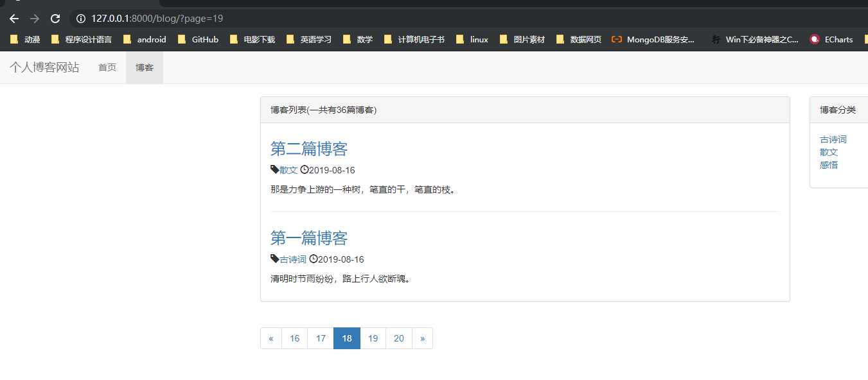Image resolution: width=868 pixels, height=380 pixels.
Task: Open the 数据网页 bookmark folder
Action: point(579,39)
